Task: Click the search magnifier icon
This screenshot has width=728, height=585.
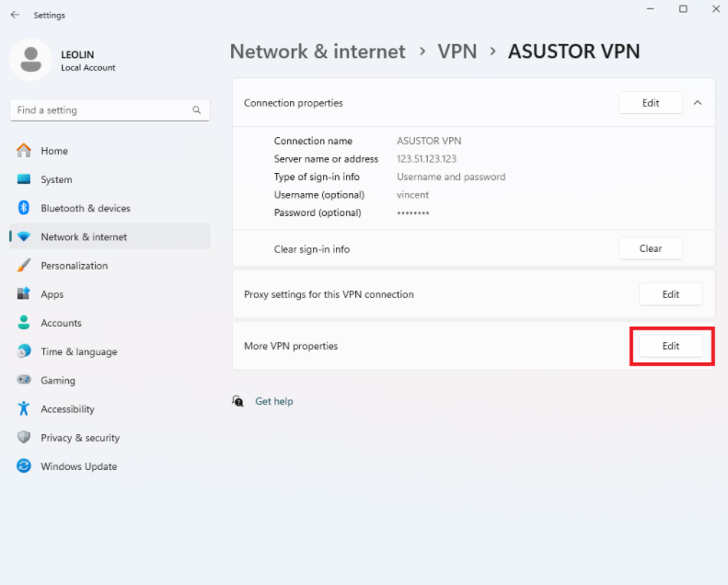Action: tap(197, 110)
